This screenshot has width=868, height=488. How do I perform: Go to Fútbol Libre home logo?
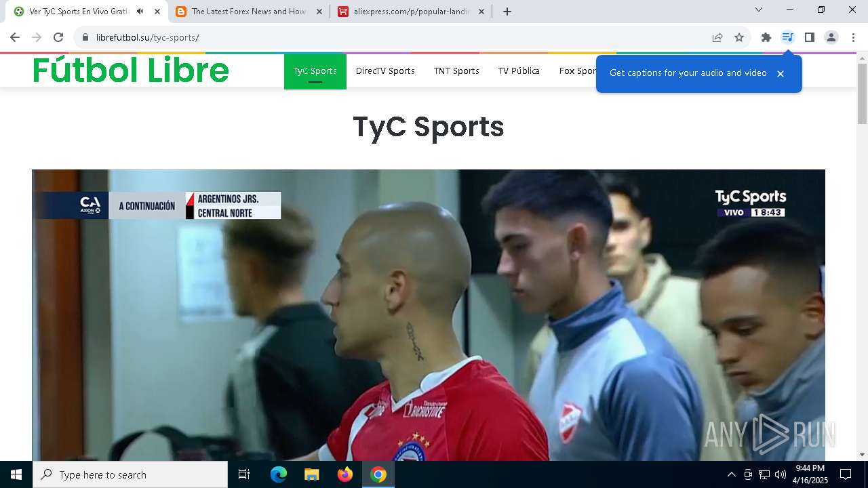[131, 70]
